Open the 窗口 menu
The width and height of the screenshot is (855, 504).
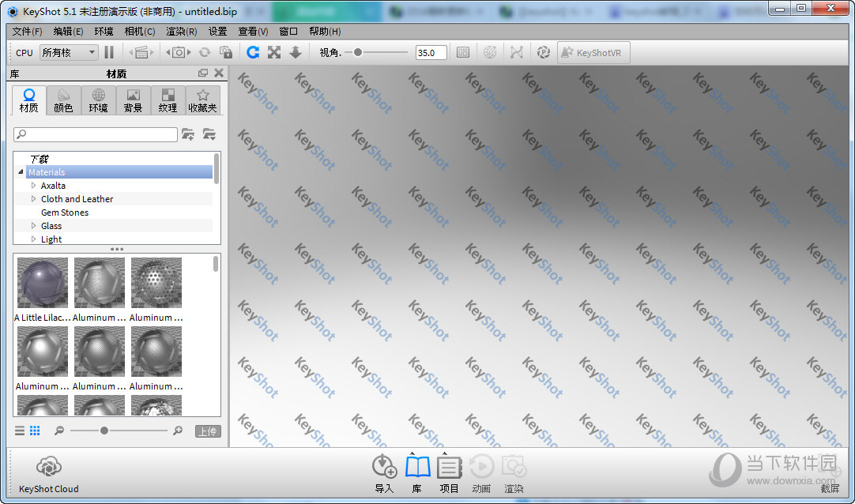pyautogui.click(x=288, y=31)
